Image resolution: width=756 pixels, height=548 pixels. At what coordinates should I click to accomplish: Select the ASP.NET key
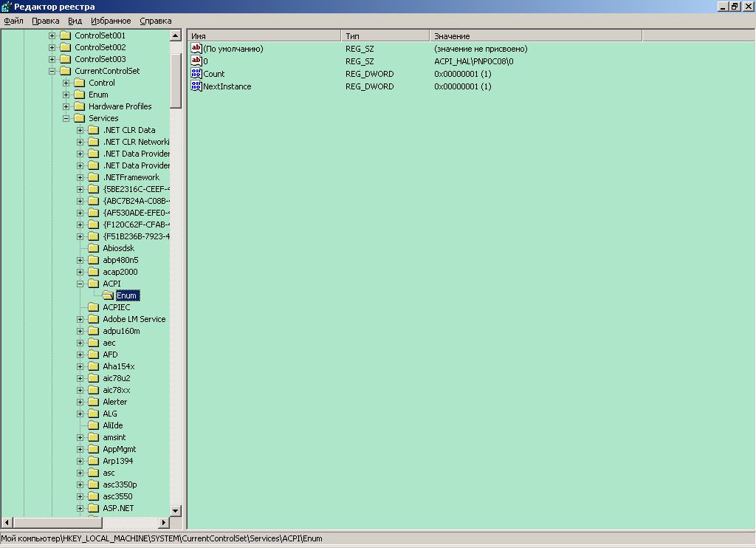pos(117,508)
